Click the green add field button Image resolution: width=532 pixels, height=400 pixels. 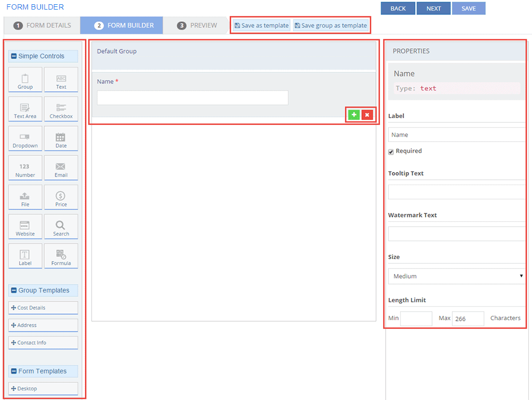(x=354, y=115)
